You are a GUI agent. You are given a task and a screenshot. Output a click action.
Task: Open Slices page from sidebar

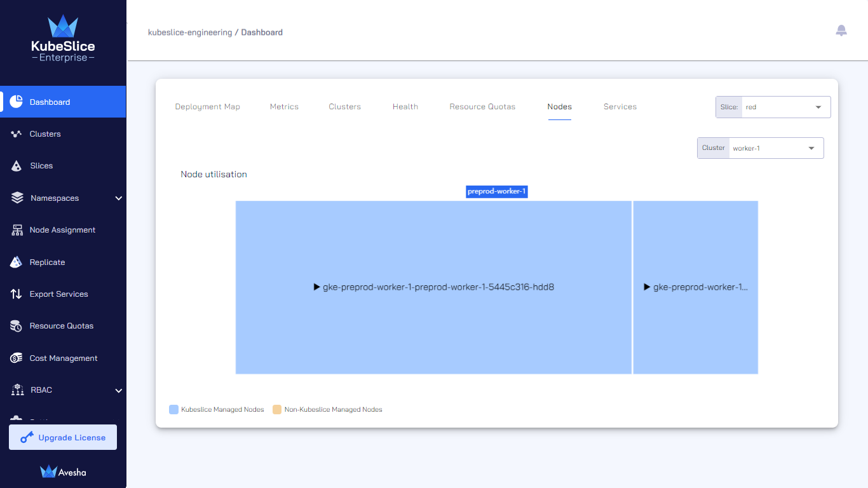tap(63, 166)
